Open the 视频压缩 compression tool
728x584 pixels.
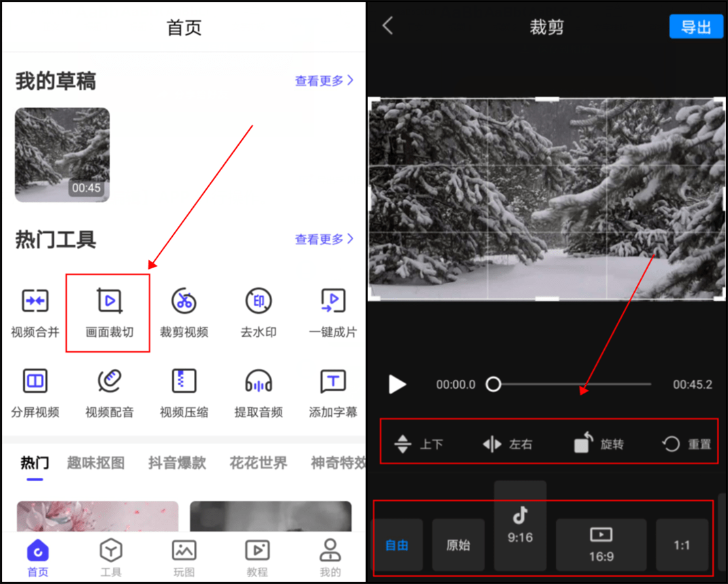[x=184, y=393]
